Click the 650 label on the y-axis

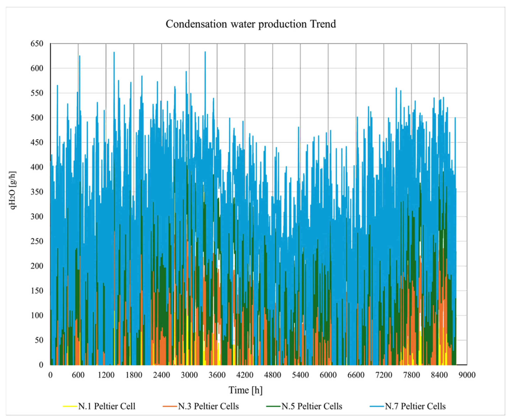tap(37, 44)
